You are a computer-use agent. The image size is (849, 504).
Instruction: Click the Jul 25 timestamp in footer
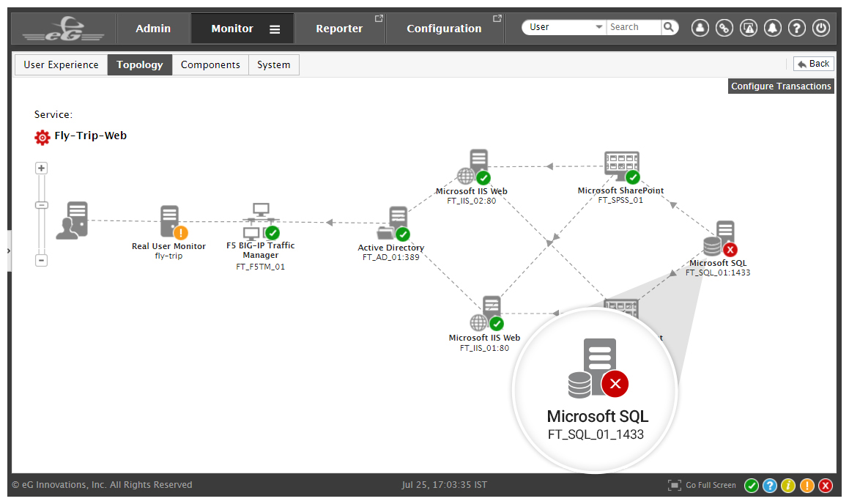point(444,485)
